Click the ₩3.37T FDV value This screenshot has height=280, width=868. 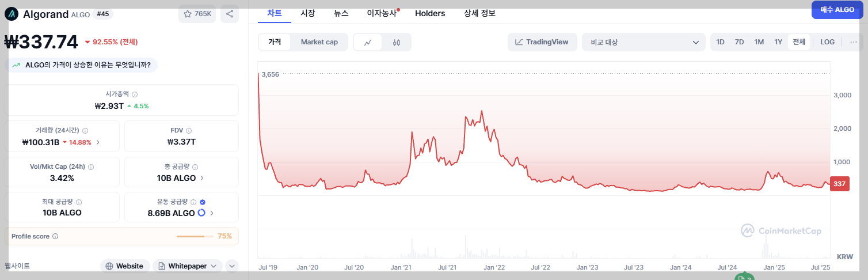(181, 142)
